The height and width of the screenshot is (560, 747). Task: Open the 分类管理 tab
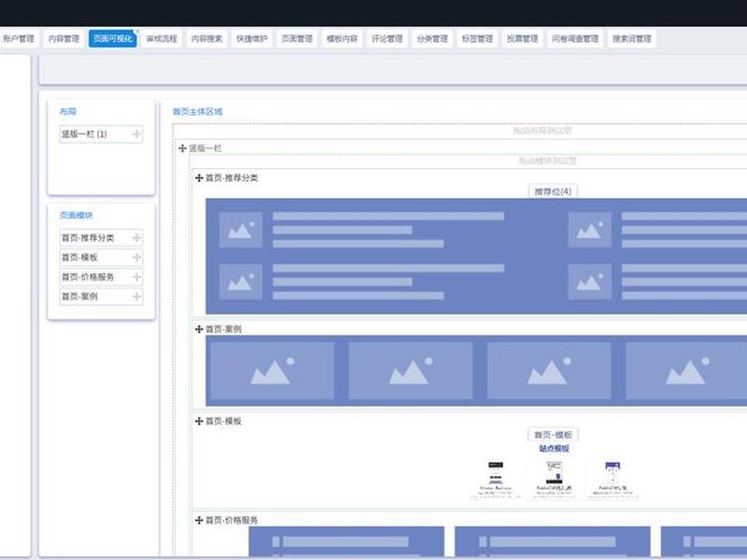pyautogui.click(x=432, y=38)
